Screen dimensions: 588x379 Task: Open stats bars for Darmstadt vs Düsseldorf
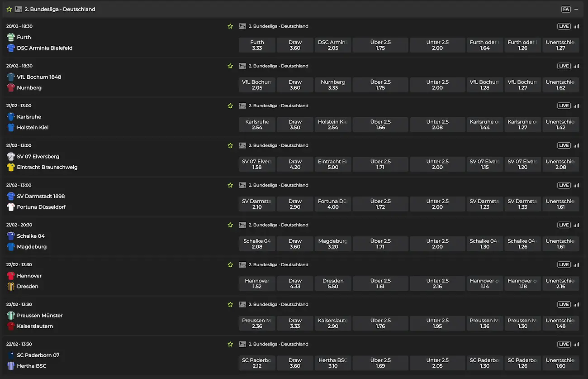coord(576,185)
